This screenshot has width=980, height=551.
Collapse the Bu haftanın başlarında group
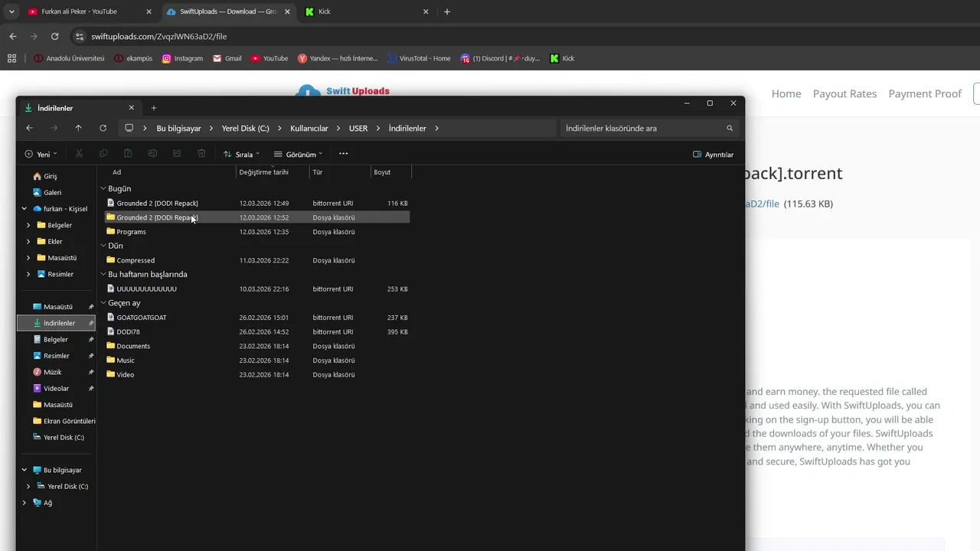pos(103,274)
